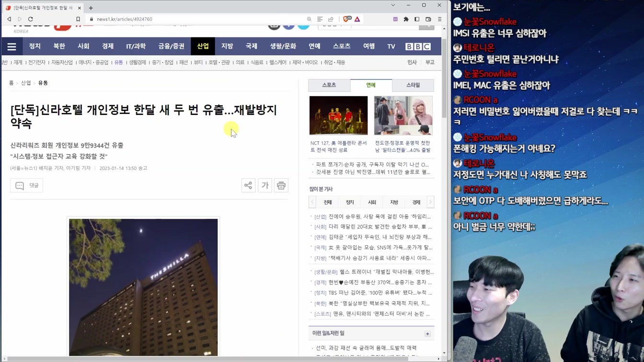
Task: Open the extensions puzzle icon
Action: click(406, 19)
